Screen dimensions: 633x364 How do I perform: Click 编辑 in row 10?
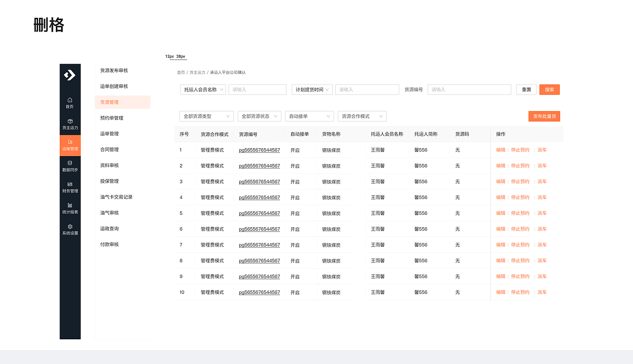click(501, 292)
